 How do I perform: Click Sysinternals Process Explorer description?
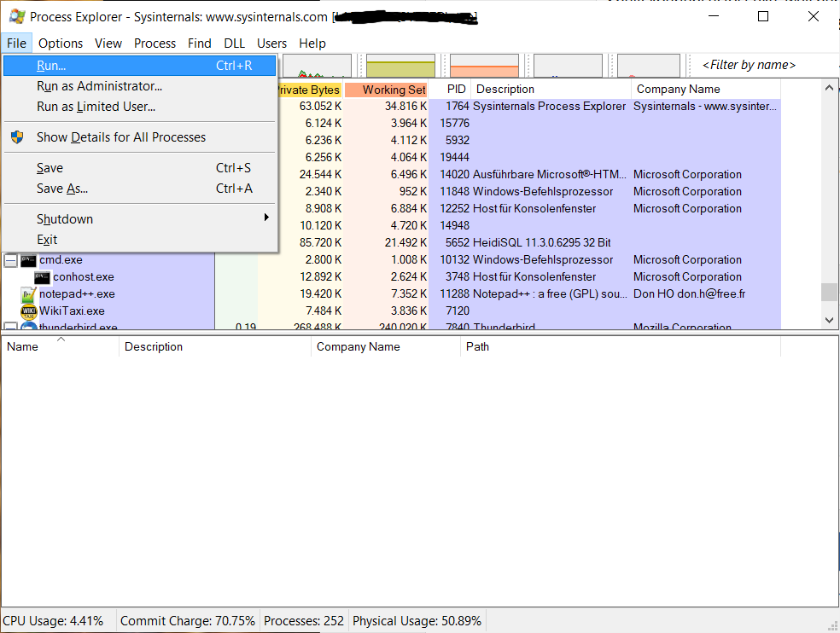click(549, 106)
